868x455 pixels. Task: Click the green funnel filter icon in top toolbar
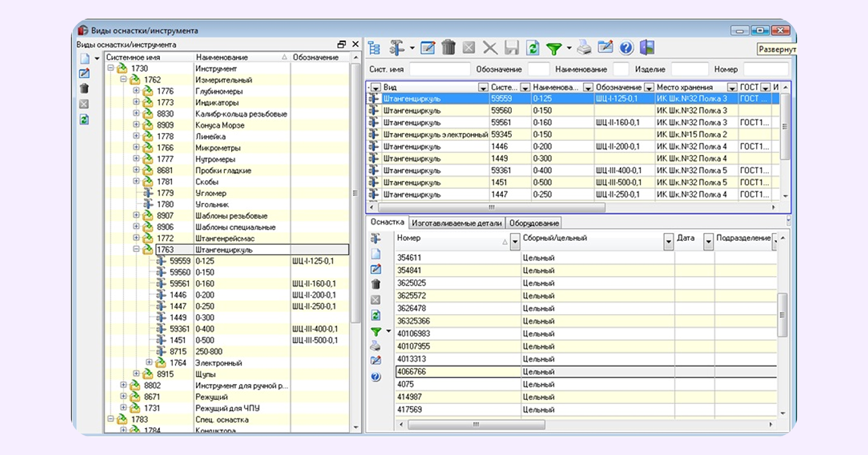[x=554, y=49]
